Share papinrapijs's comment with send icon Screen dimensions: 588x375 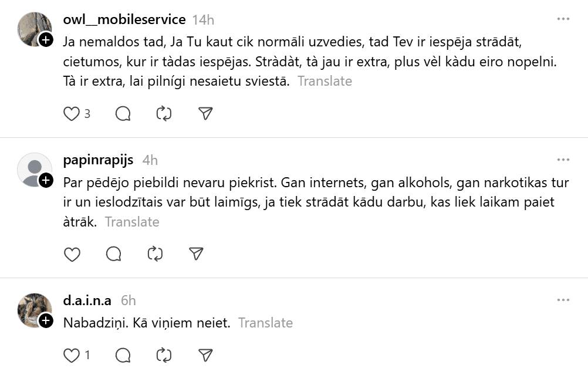point(197,254)
